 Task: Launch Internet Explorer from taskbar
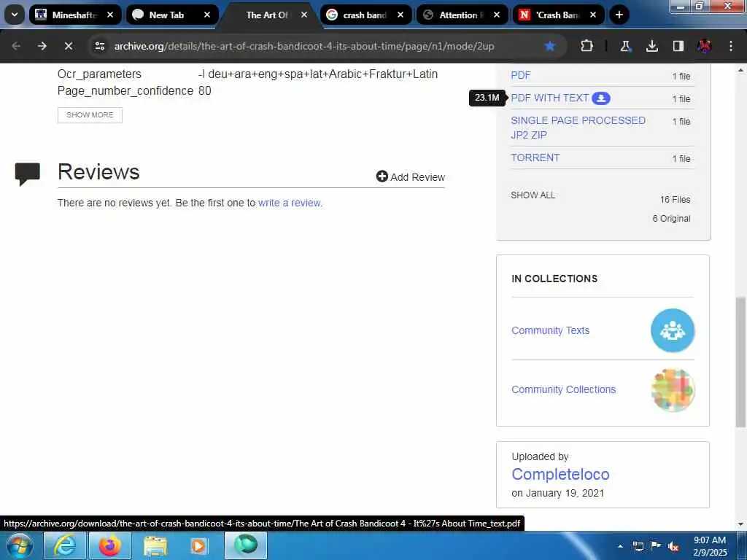[65, 545]
